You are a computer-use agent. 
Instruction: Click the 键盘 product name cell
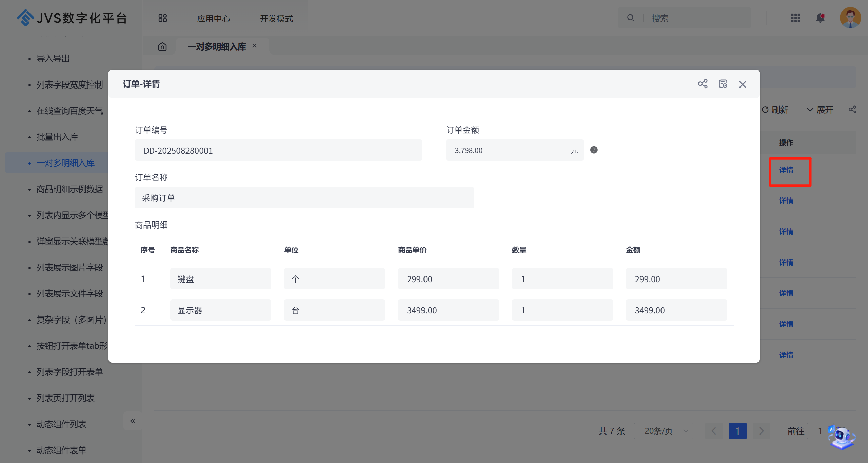point(220,279)
